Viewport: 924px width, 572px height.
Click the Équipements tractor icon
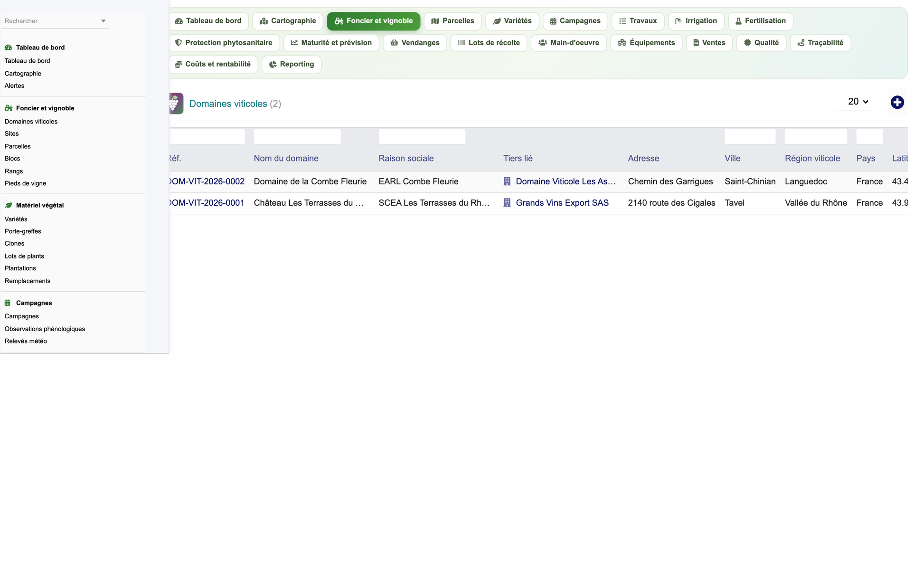click(x=622, y=43)
